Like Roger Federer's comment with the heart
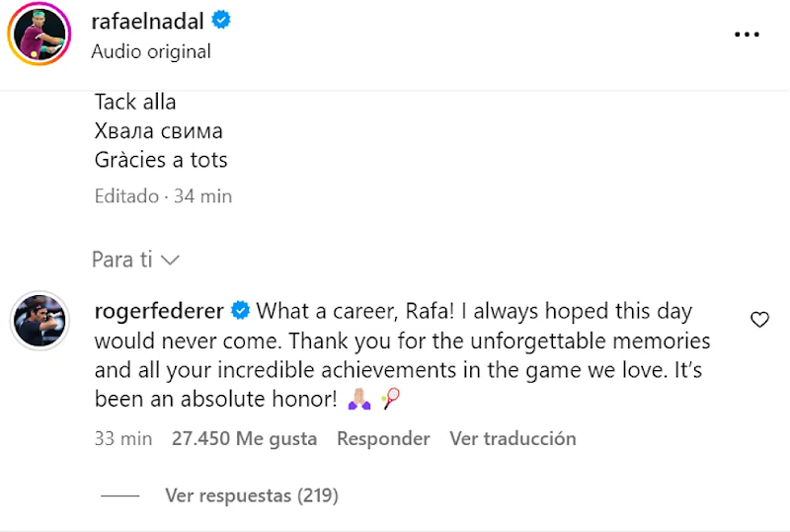This screenshot has width=790, height=532. (759, 319)
